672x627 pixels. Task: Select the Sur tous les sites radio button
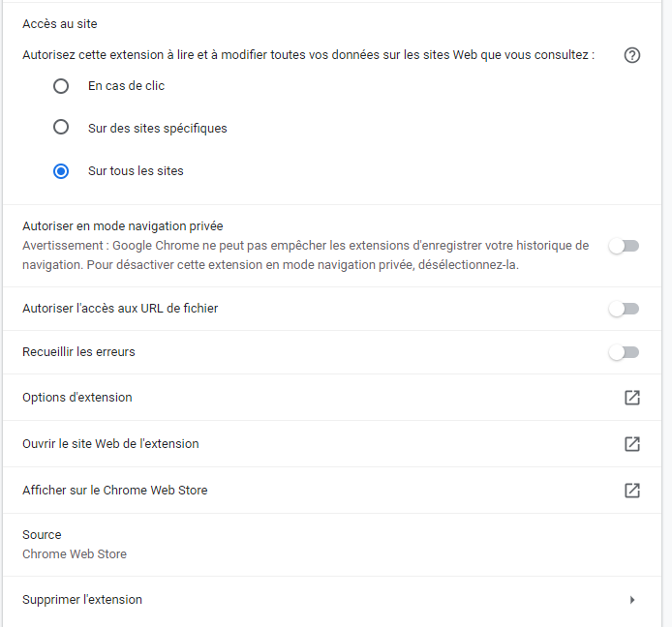(61, 171)
